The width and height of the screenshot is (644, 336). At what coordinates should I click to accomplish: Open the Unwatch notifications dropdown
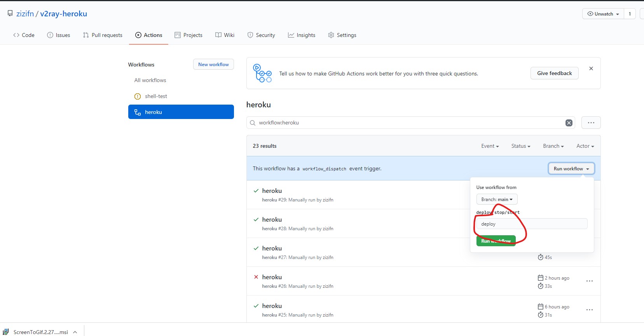(603, 14)
